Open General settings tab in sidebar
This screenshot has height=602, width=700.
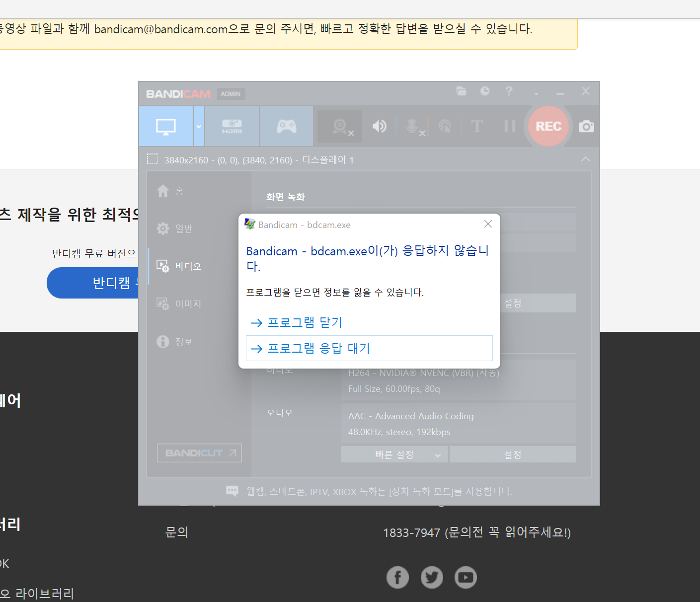click(x=175, y=228)
